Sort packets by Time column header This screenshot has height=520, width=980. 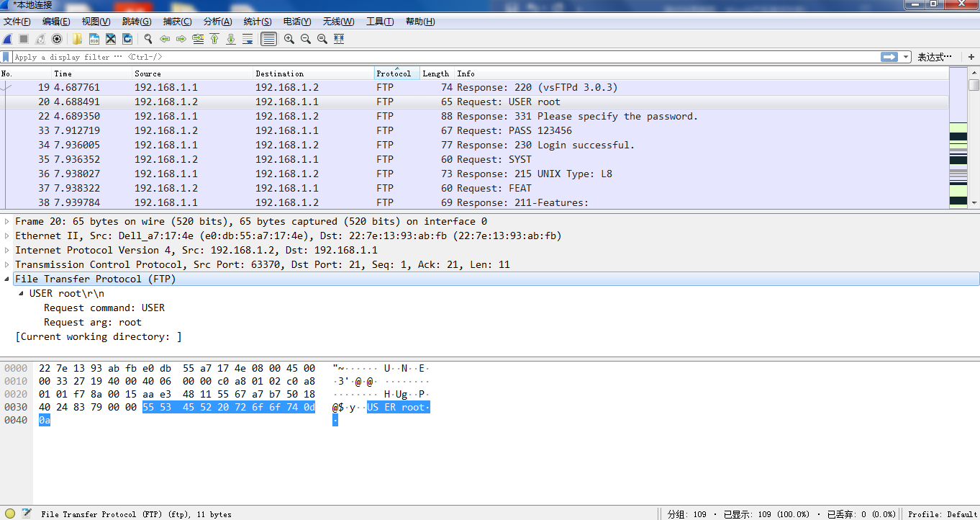92,73
